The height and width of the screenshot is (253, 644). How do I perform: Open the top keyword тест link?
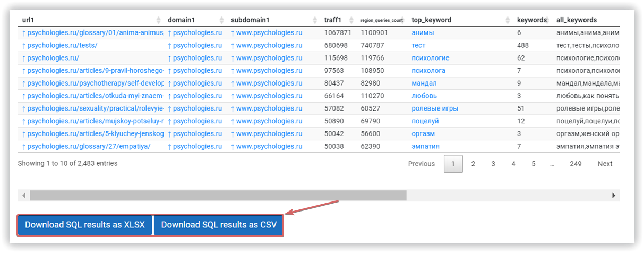418,45
